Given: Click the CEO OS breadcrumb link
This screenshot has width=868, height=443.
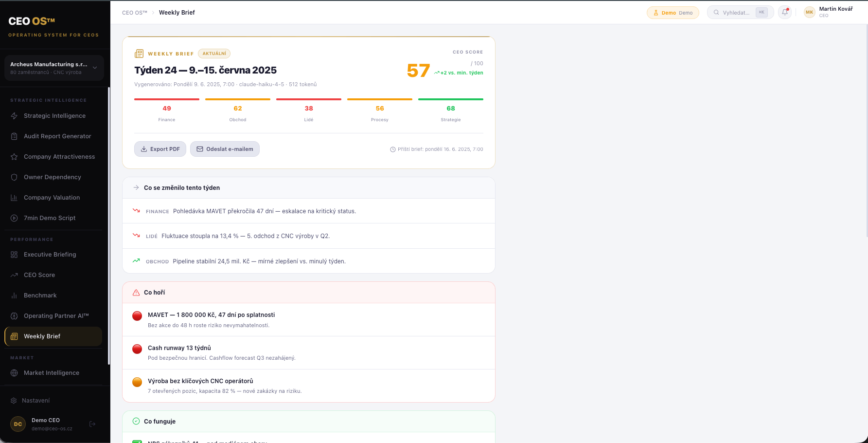Looking at the screenshot, I should (135, 13).
